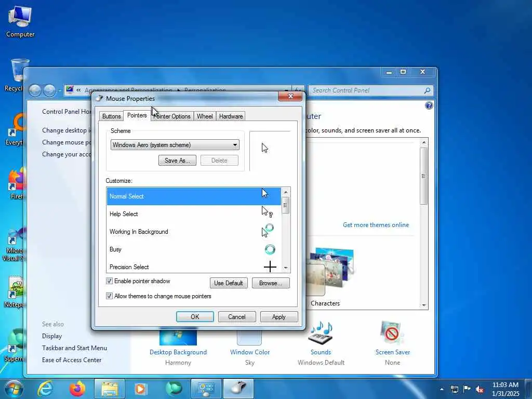Click the Browse... button
The height and width of the screenshot is (399, 532).
pyautogui.click(x=270, y=283)
